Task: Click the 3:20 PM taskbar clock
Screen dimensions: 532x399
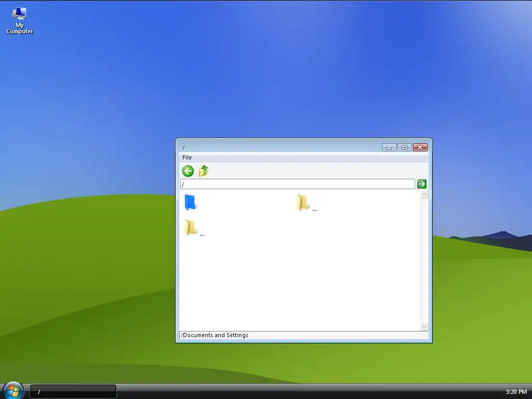Action: click(x=516, y=392)
